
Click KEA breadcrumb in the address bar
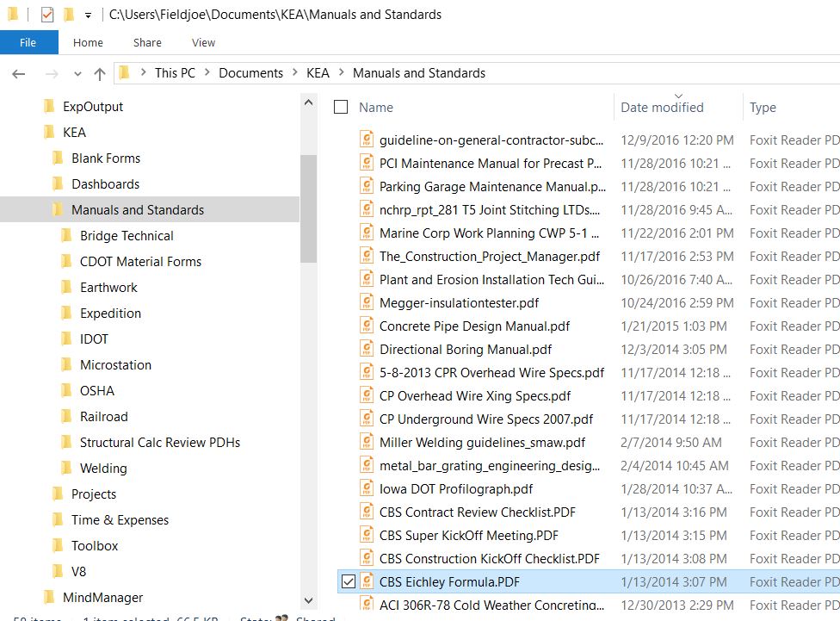tap(318, 73)
